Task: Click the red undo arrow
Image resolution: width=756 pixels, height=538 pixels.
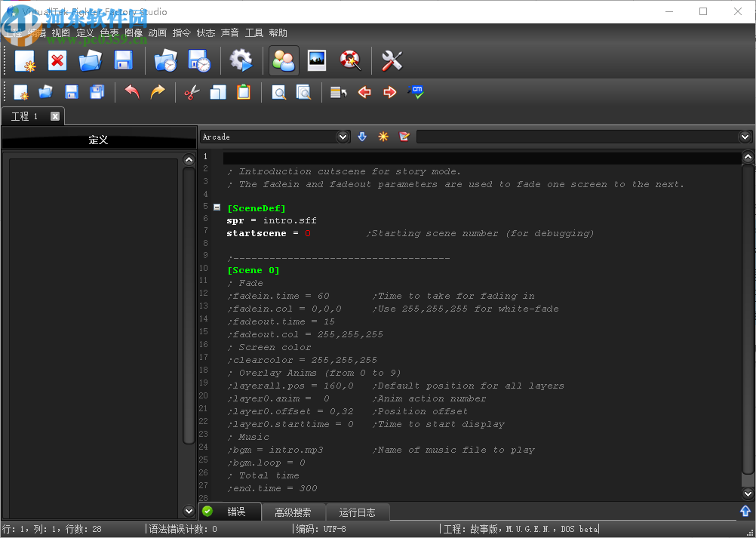Action: tap(132, 92)
